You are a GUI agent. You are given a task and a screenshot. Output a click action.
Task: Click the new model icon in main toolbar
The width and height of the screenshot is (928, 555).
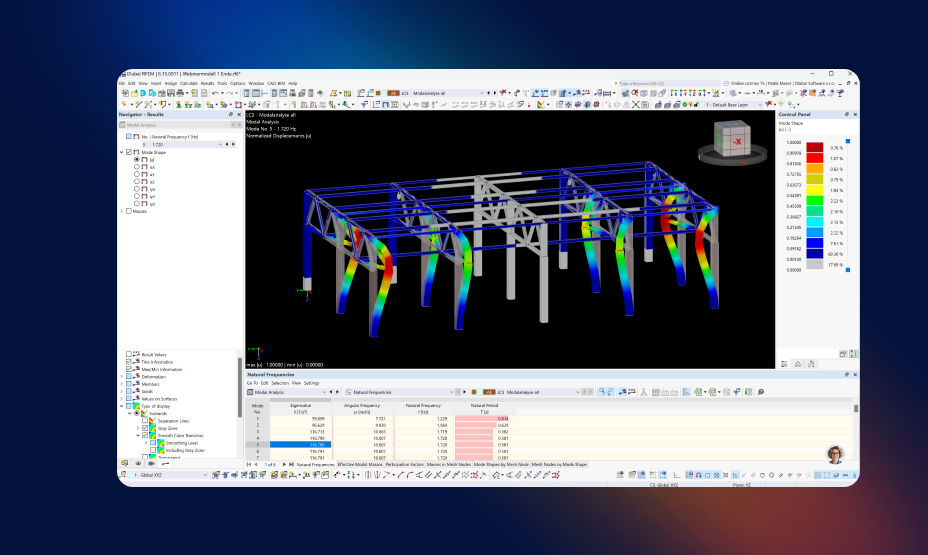pyautogui.click(x=125, y=93)
